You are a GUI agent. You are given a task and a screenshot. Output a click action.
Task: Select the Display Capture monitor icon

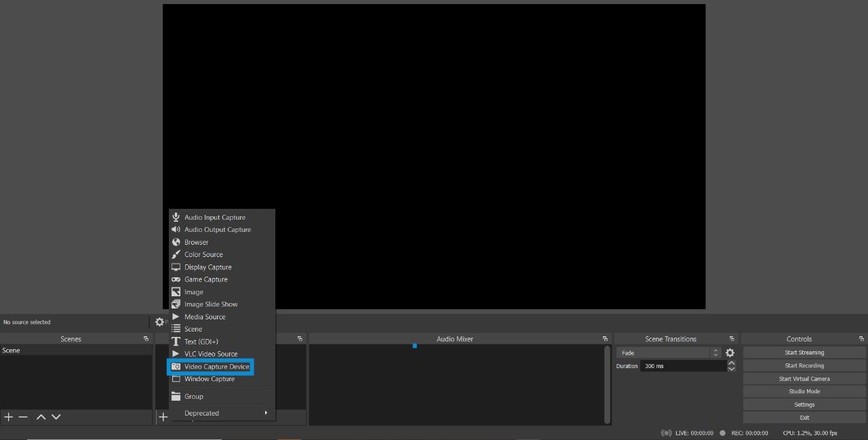coord(176,266)
